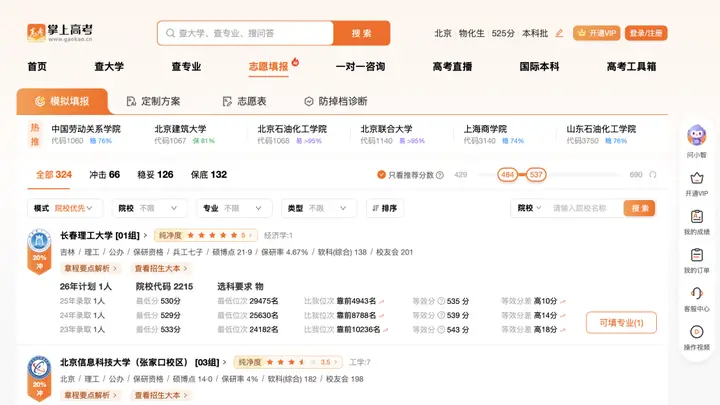Image resolution: width=720 pixels, height=405 pixels.
Task: Open hot recommendation 中国劳动关系学院
Action: [86, 134]
